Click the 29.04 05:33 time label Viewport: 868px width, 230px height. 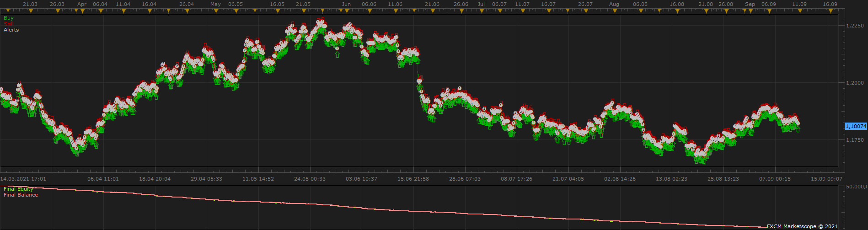pos(206,179)
